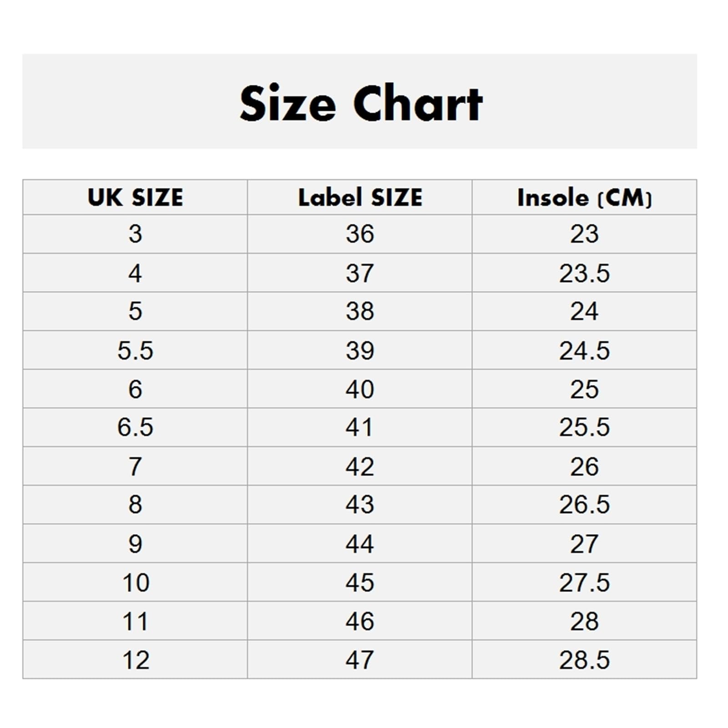
Task: Select label size 46 cell
Action: click(360, 621)
